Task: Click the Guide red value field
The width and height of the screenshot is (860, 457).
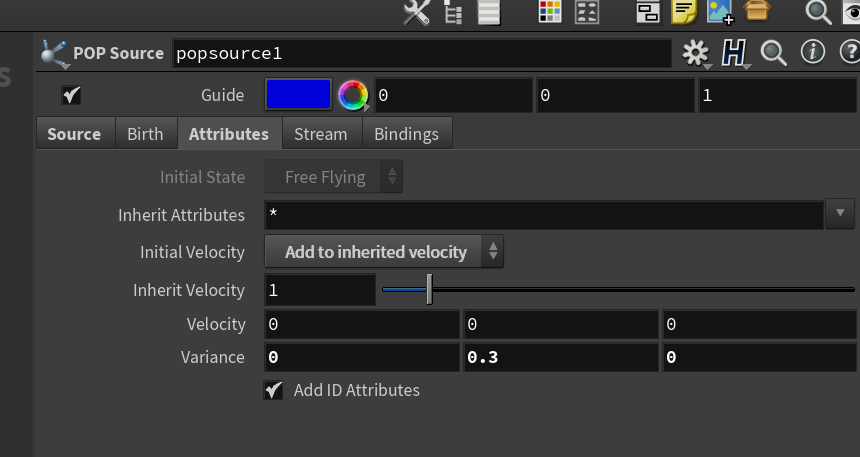Action: (x=453, y=95)
